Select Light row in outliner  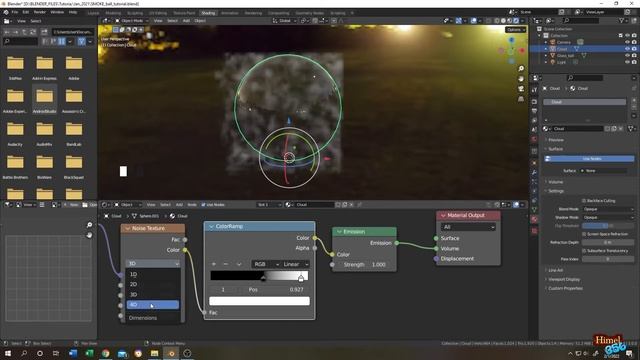point(584,62)
